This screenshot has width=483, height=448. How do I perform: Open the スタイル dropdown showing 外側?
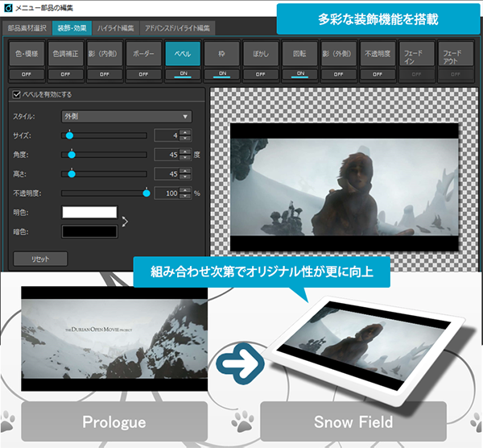click(126, 117)
